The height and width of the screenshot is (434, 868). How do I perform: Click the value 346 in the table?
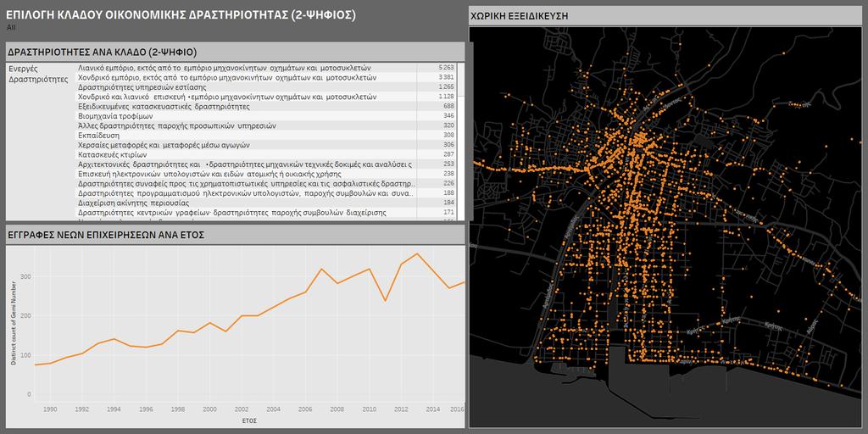(448, 116)
